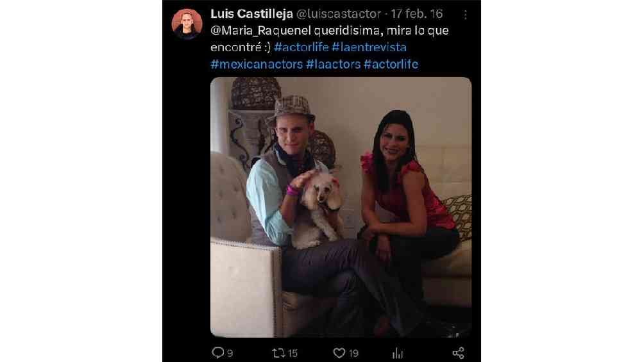Retweet the post via the retweet icon
Screen dimensions: 644x362
click(x=278, y=353)
